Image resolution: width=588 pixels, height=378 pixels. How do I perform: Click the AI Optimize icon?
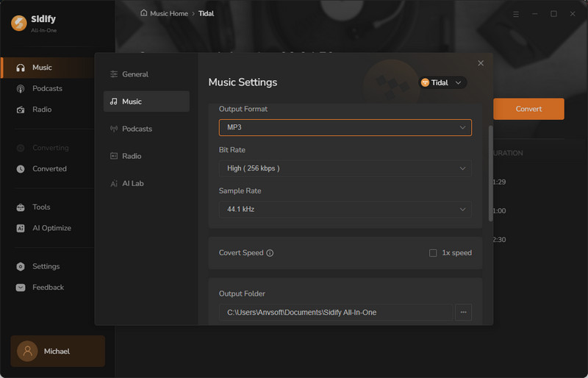click(x=21, y=228)
